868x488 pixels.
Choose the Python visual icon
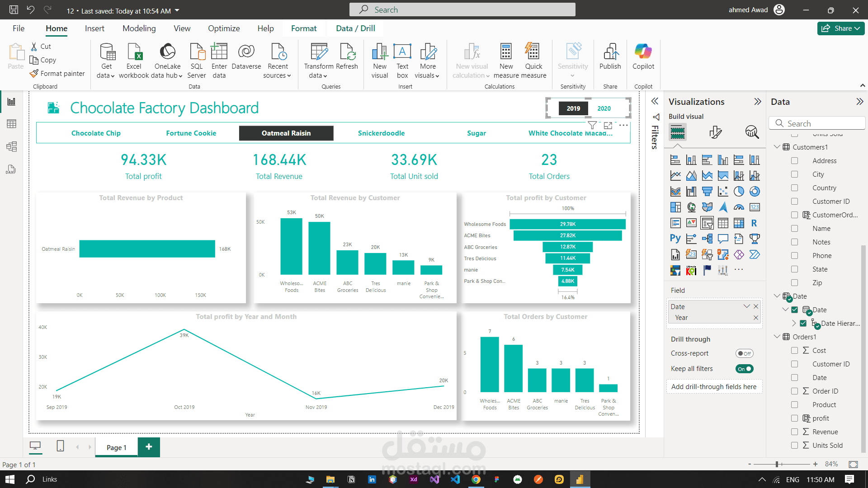coord(675,239)
